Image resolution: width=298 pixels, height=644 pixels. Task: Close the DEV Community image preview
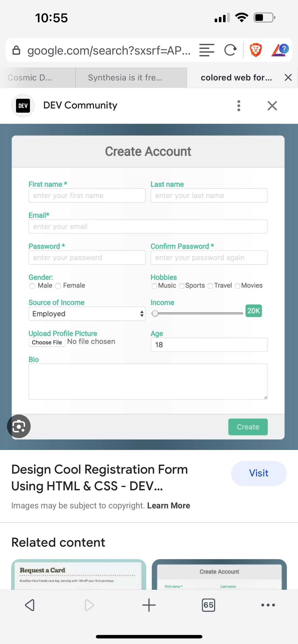272,106
